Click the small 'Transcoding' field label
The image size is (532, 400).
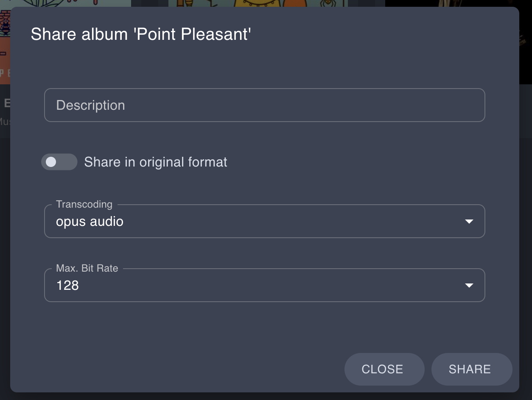(84, 204)
